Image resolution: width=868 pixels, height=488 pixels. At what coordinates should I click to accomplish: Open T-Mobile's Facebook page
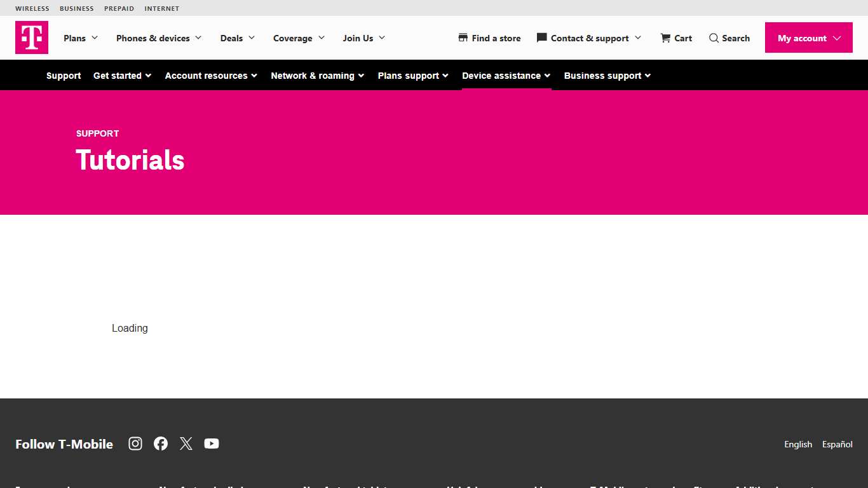tap(160, 443)
